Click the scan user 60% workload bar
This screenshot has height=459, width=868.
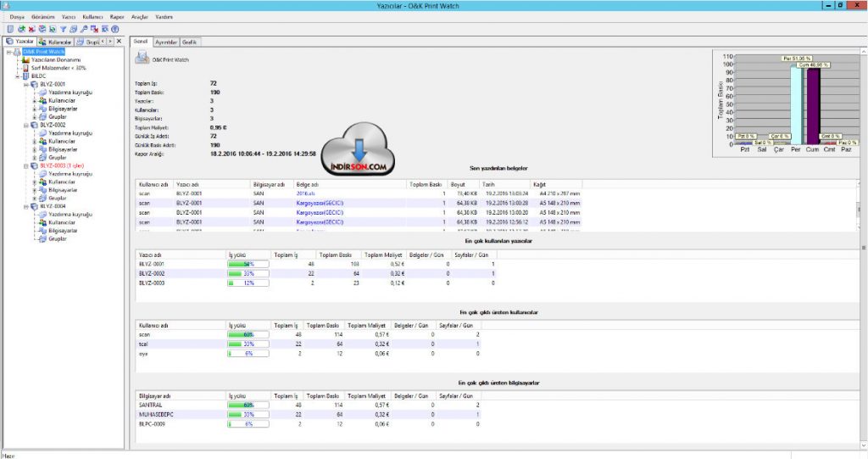tap(248, 334)
